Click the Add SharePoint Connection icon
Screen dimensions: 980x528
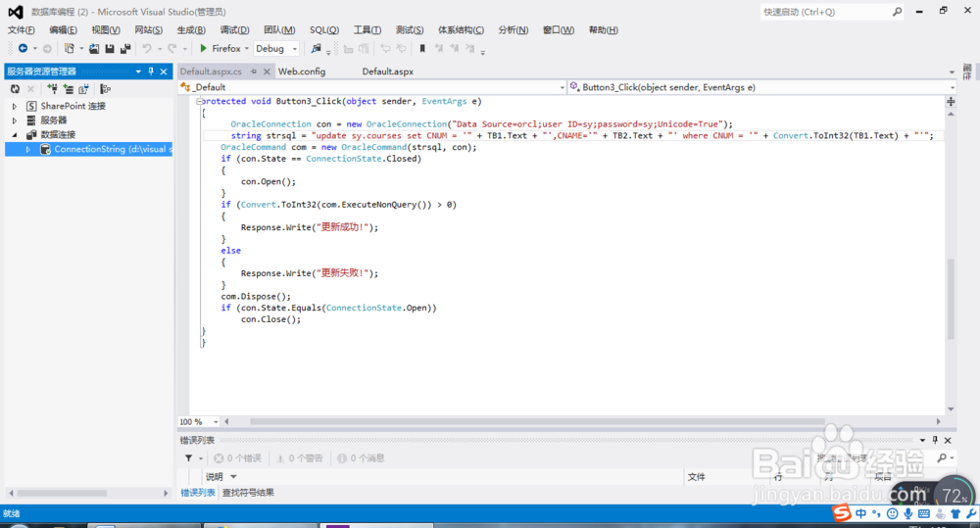click(x=83, y=89)
